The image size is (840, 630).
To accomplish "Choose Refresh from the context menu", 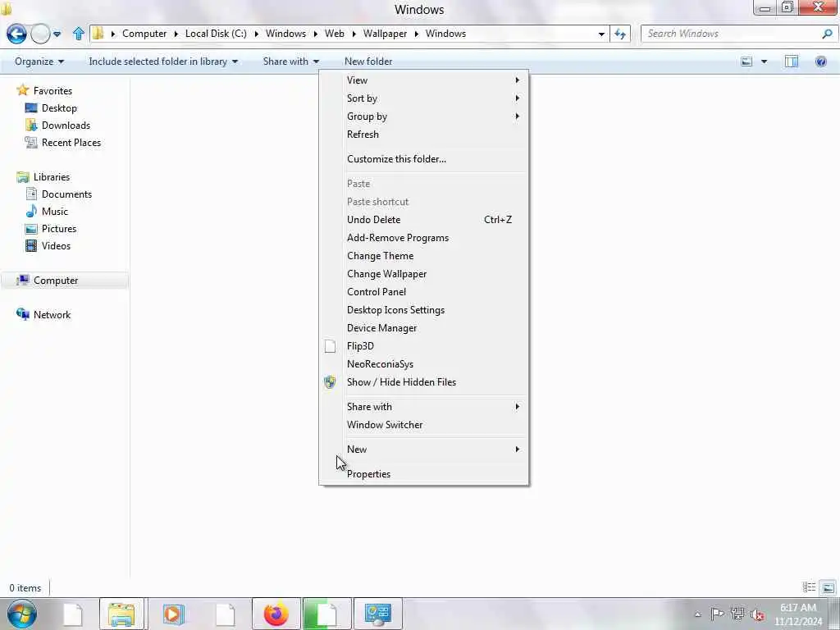I will 424,135.
